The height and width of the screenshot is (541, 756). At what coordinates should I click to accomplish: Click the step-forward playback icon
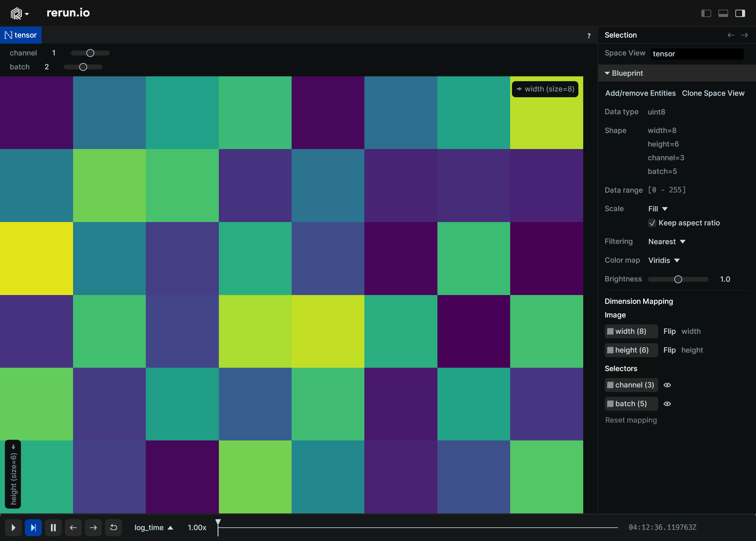pos(33,527)
